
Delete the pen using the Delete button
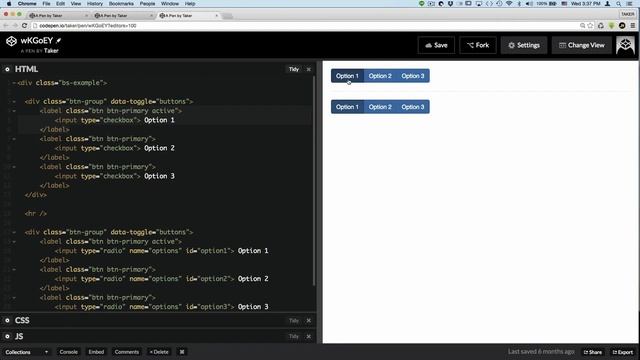click(x=159, y=352)
